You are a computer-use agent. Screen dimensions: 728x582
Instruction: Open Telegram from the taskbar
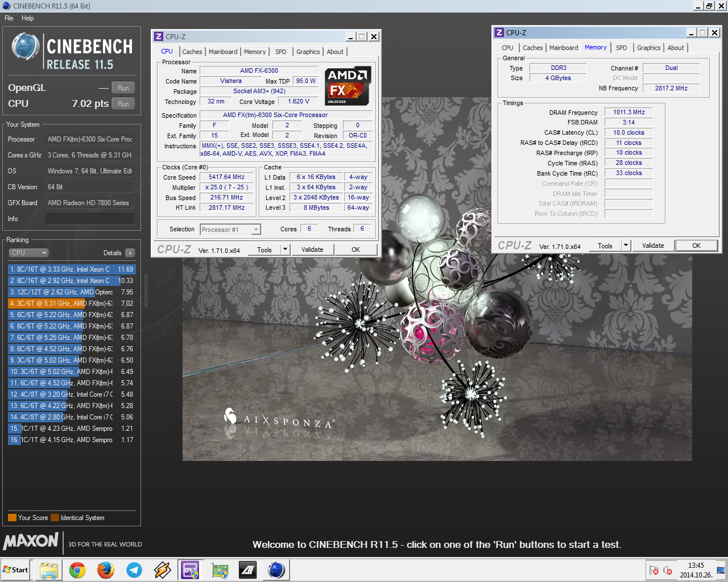[134, 569]
